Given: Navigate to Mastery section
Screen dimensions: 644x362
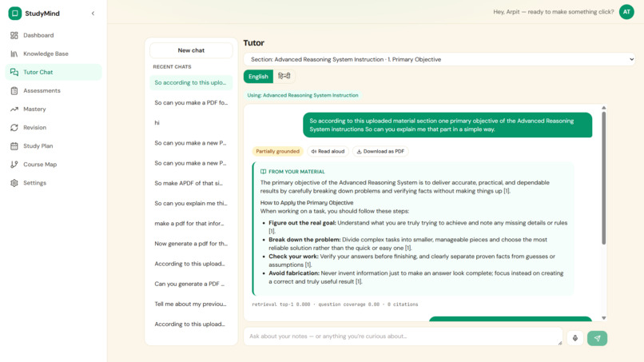Looking at the screenshot, I should click(54, 109).
